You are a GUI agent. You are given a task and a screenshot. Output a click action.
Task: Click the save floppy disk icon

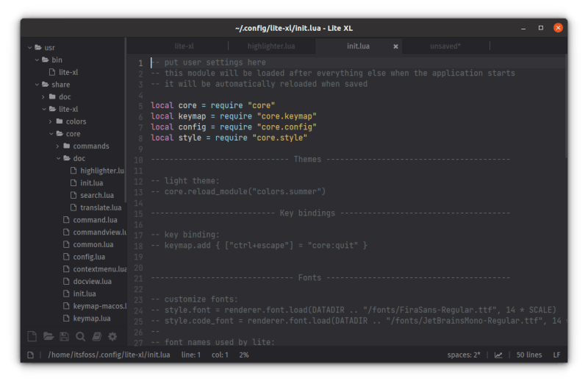tap(64, 336)
